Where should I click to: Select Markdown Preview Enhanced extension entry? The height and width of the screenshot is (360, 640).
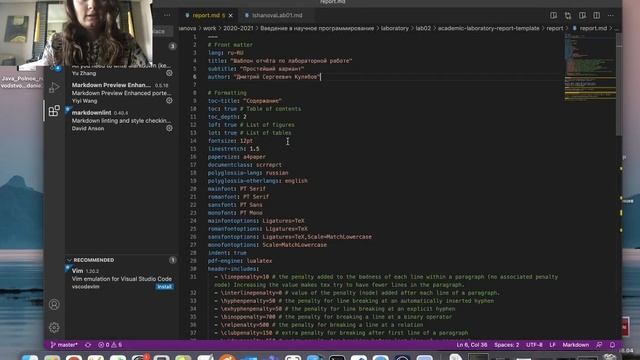(122, 93)
